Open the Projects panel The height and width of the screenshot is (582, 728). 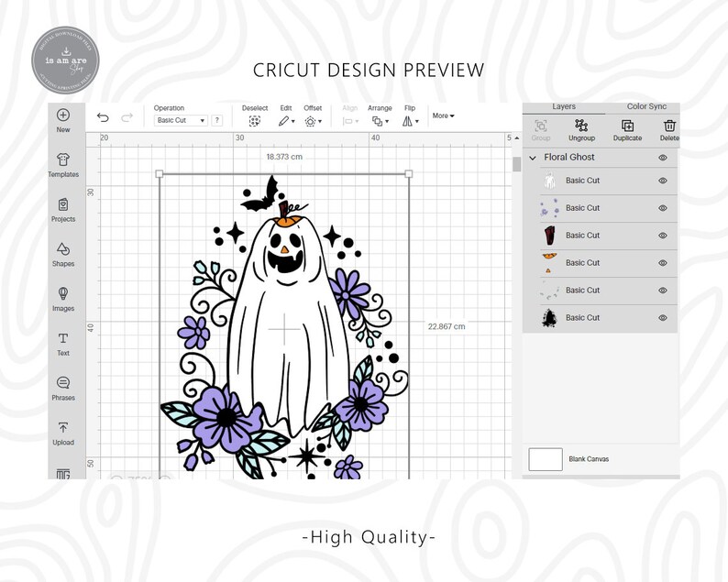tap(63, 204)
